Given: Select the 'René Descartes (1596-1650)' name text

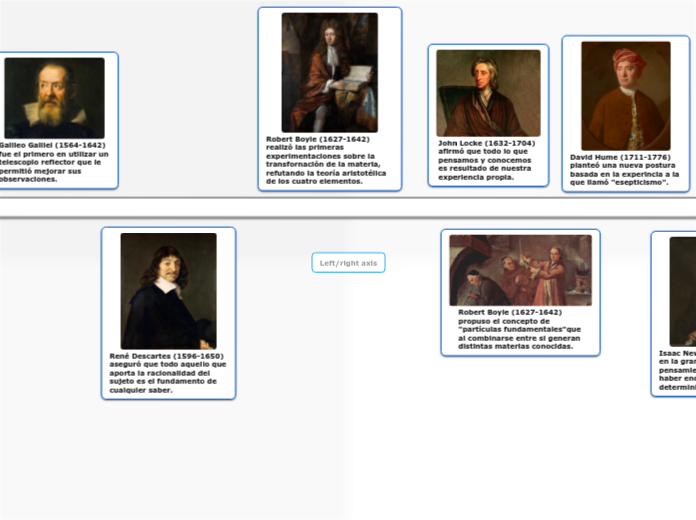Looking at the screenshot, I should click(166, 355).
